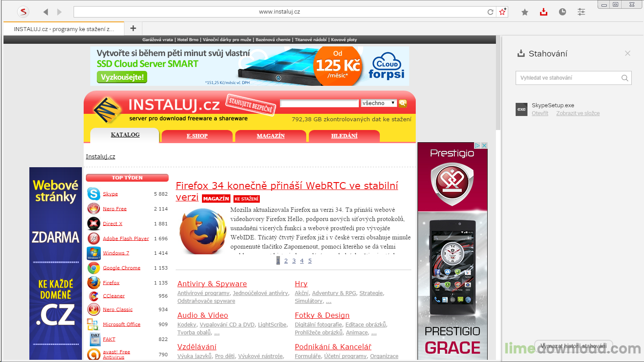Click the AdChoices icon on Prestigio ad
This screenshot has height=362, width=644.
click(478, 145)
